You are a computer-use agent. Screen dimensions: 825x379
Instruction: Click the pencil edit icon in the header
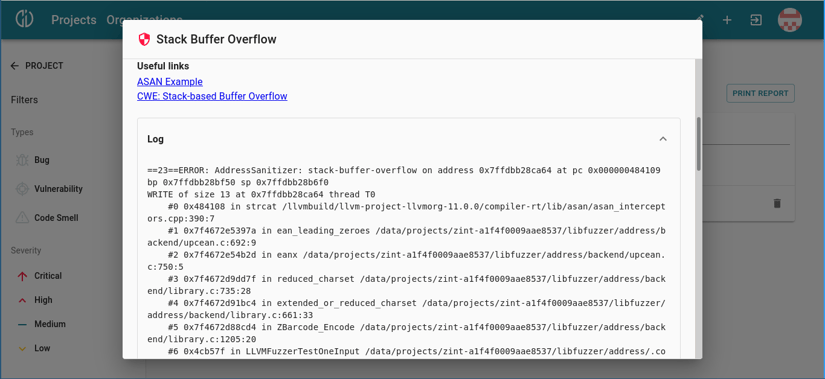coord(700,18)
